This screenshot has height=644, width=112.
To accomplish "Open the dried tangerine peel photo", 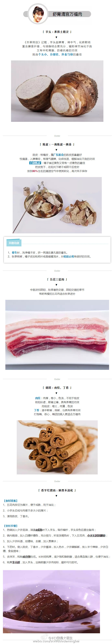I will click(57, 205).
